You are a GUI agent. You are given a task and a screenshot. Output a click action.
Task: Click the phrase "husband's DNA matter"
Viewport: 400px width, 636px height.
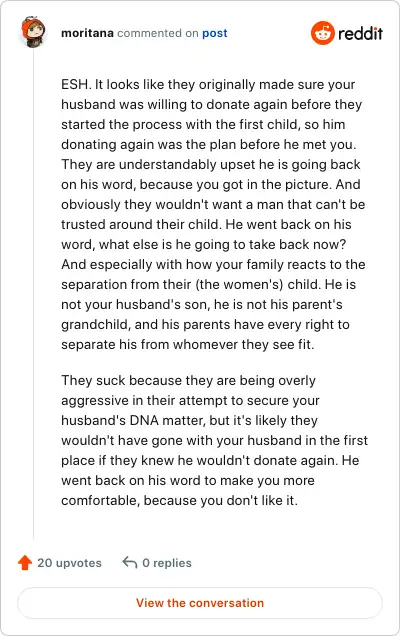click(x=133, y=420)
